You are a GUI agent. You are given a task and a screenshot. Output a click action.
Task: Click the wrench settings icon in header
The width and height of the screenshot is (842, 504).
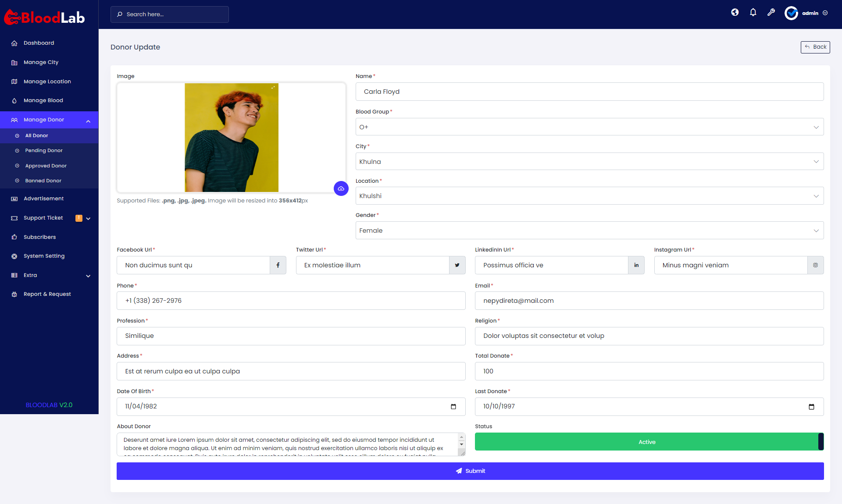pyautogui.click(x=771, y=12)
